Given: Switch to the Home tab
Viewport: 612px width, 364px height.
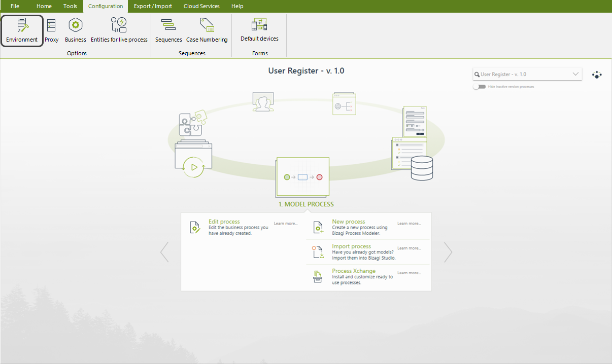Looking at the screenshot, I should [x=44, y=6].
